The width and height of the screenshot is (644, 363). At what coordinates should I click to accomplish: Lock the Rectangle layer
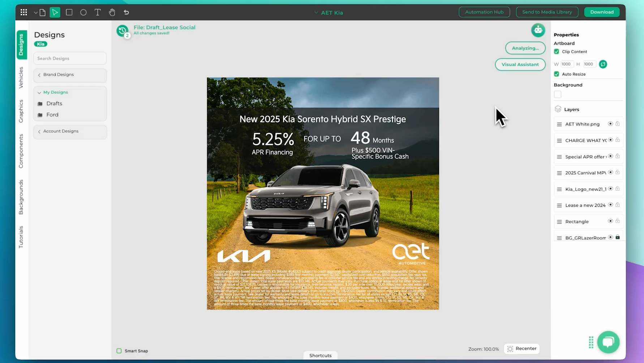(618, 221)
